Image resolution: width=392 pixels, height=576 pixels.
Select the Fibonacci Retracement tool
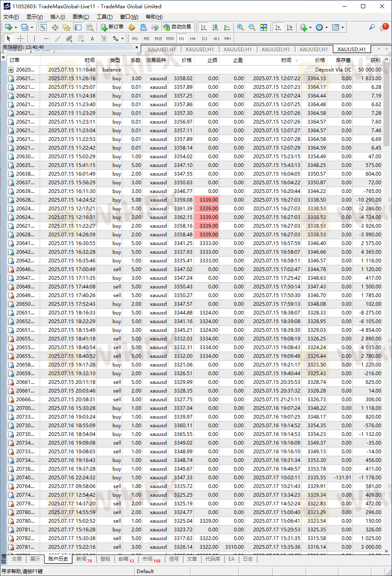tap(81, 38)
